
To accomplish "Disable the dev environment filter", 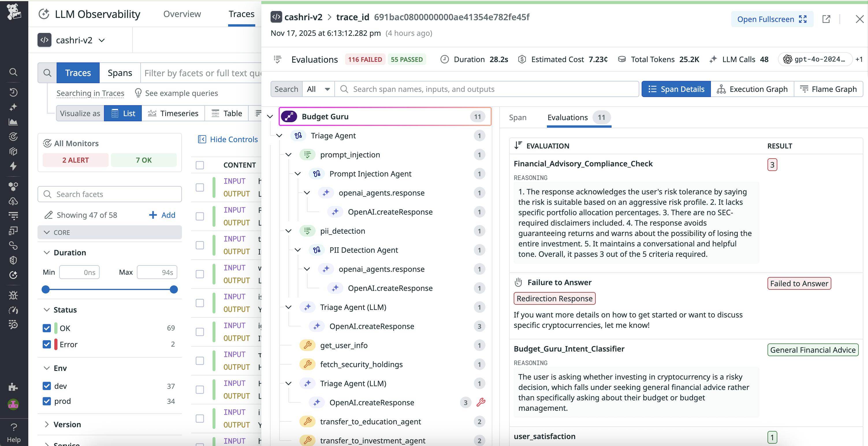I will pyautogui.click(x=46, y=386).
